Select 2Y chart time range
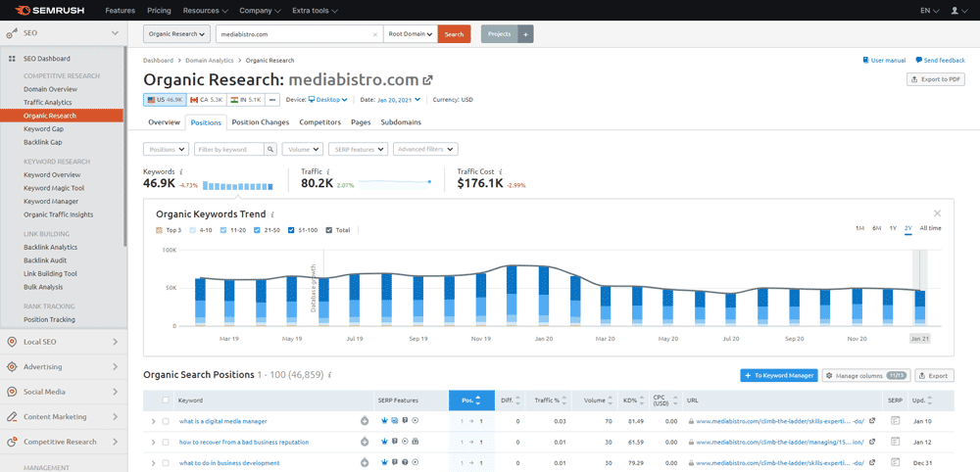Viewport: 980px width, 472px height. [x=908, y=228]
